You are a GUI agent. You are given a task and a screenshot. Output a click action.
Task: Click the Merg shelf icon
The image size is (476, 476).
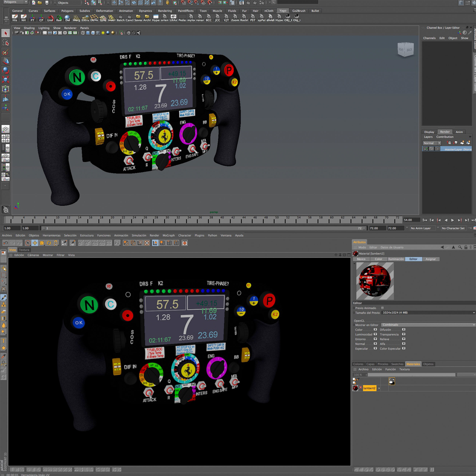(x=76, y=18)
